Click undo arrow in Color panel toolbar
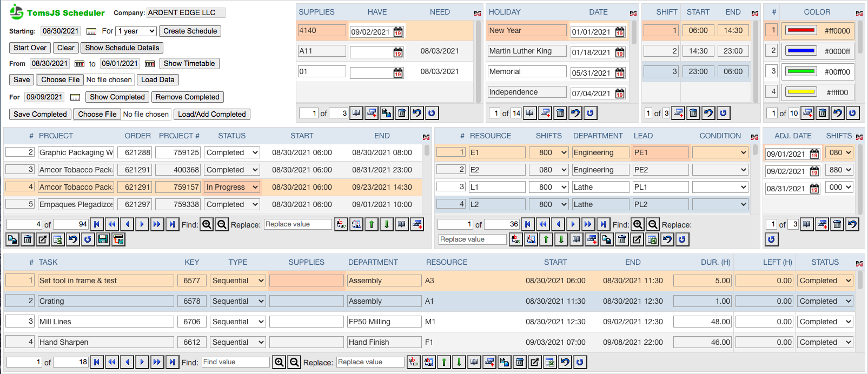This screenshot has height=374, width=868. pyautogui.click(x=837, y=113)
